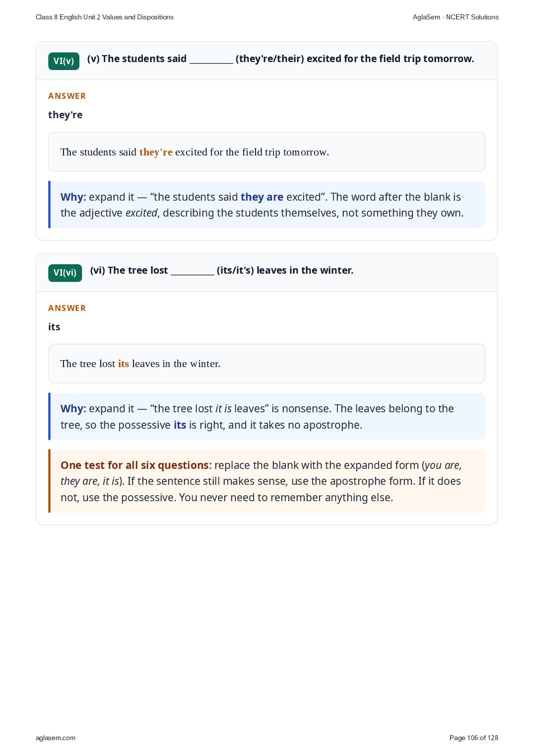
Task: Click bold "they are" in the blue explanation
Action: 262,197
